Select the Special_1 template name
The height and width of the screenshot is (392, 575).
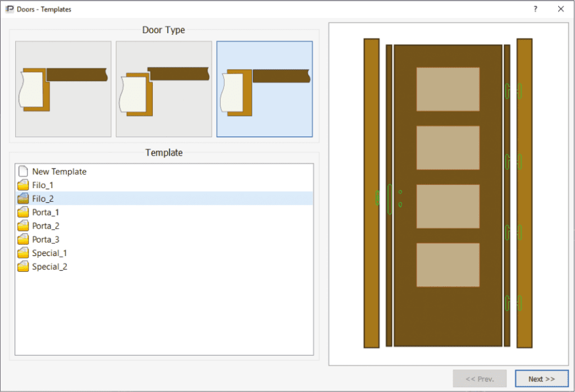pos(49,253)
